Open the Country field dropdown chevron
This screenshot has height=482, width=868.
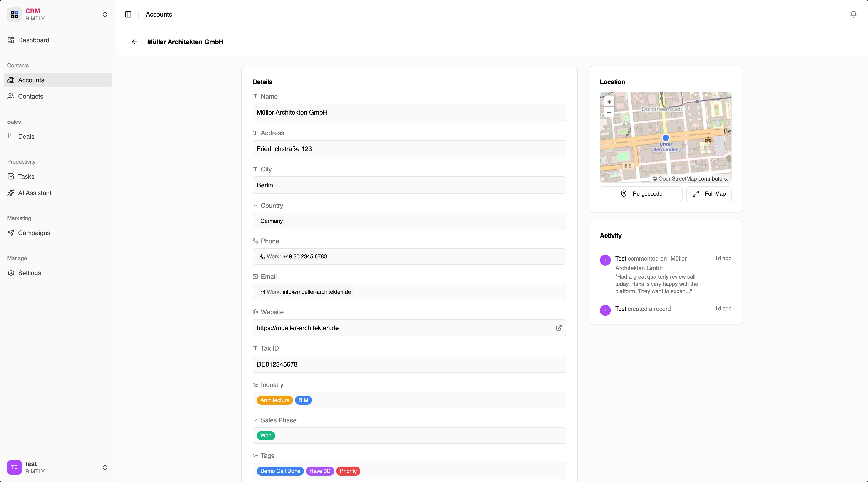coord(255,206)
